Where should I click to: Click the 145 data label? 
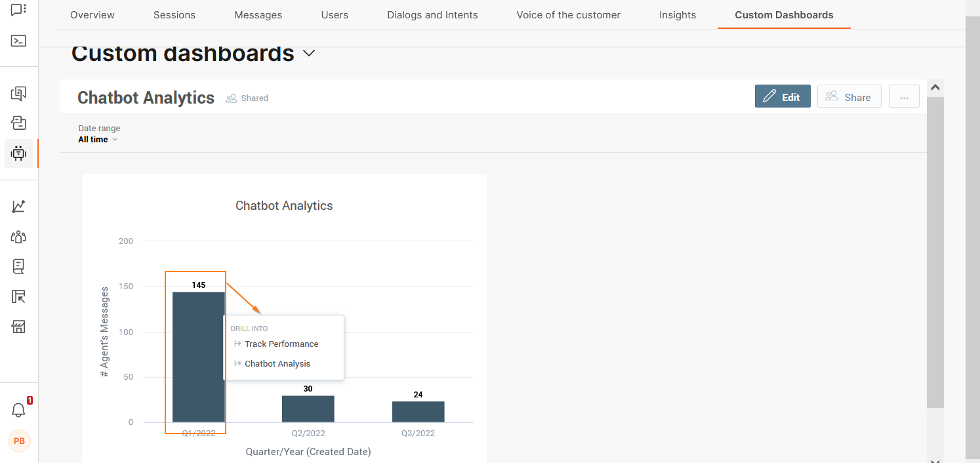point(199,285)
